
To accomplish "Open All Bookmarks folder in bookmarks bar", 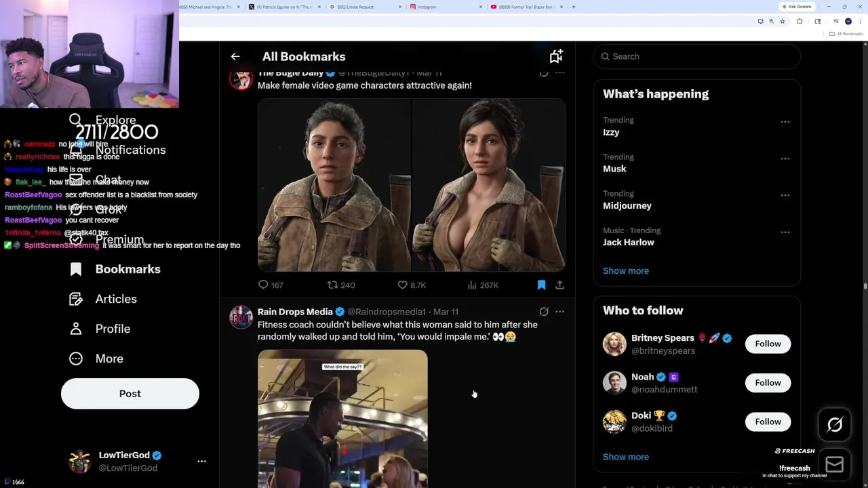I will 847,34.
